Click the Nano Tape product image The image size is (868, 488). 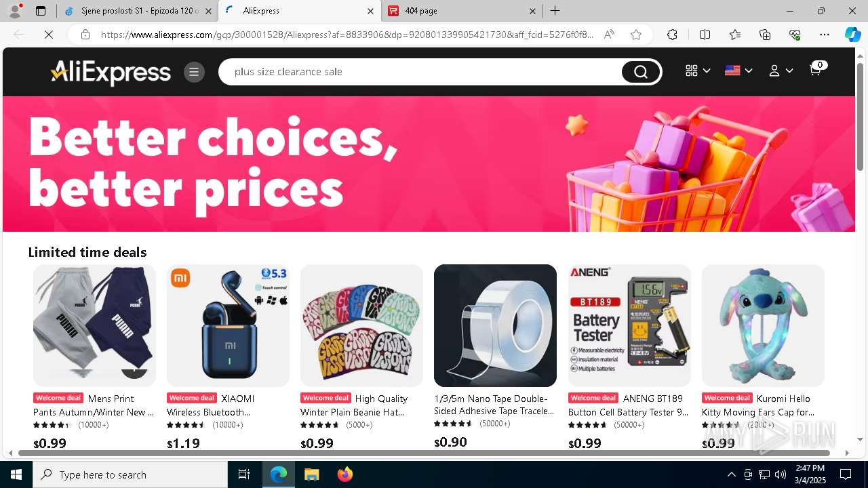(495, 325)
